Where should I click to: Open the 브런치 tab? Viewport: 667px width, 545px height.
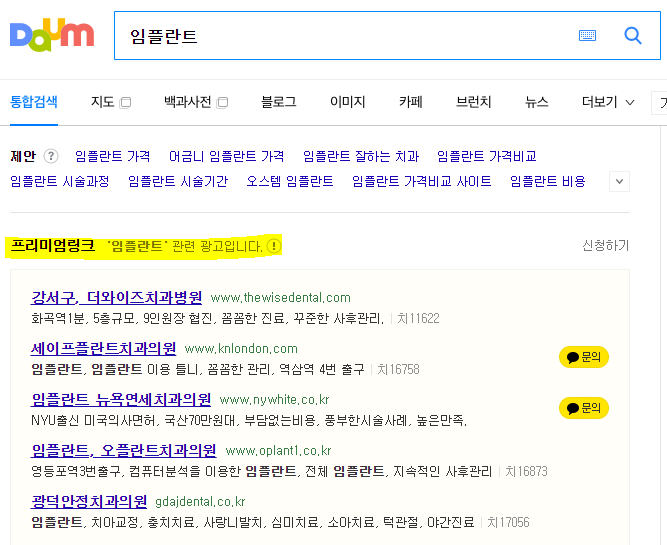[473, 102]
